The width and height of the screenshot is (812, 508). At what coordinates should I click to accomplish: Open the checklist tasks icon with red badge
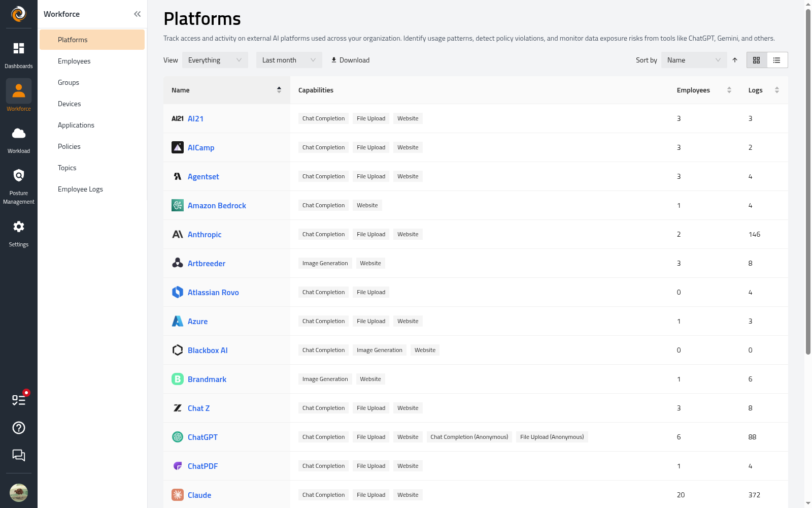pos(19,400)
